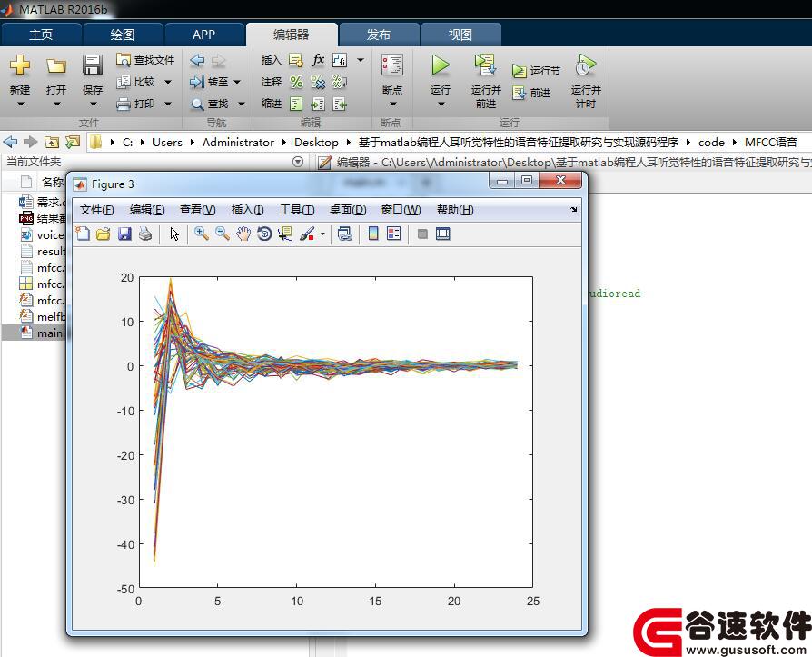
Task: Toggle the Pan hand tool
Action: pos(243,234)
